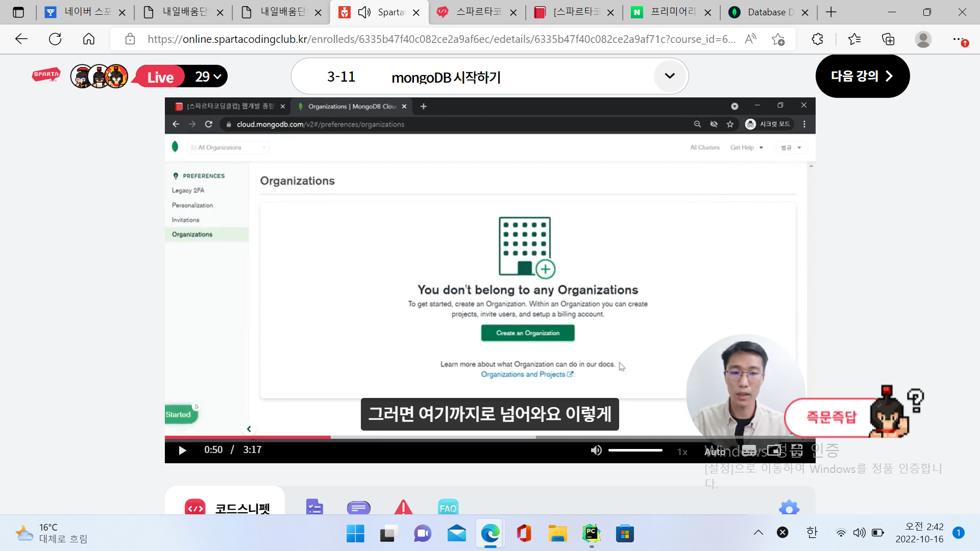Viewport: 980px width, 551px height.
Task: Change playback speed 1x
Action: pos(682,452)
